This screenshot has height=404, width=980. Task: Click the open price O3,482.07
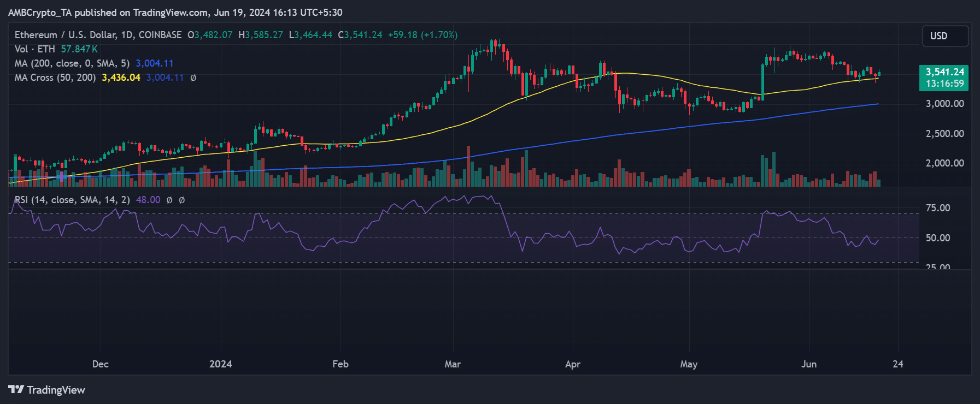[210, 35]
